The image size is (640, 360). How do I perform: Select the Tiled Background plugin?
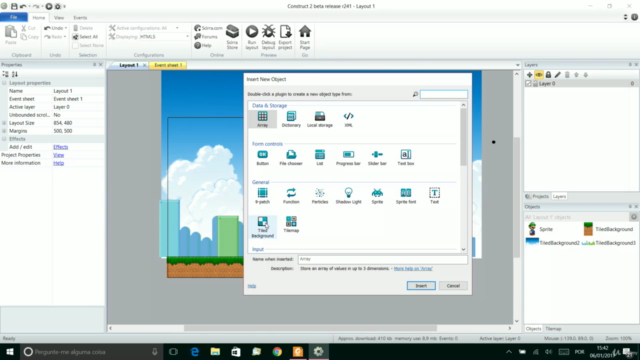coord(262,227)
